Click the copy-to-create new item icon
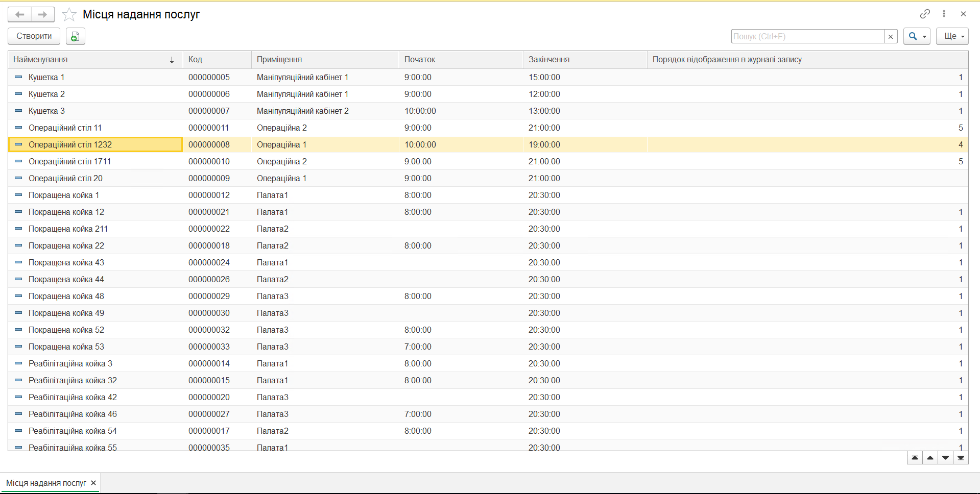Viewport: 980px width, 494px height. [x=75, y=36]
